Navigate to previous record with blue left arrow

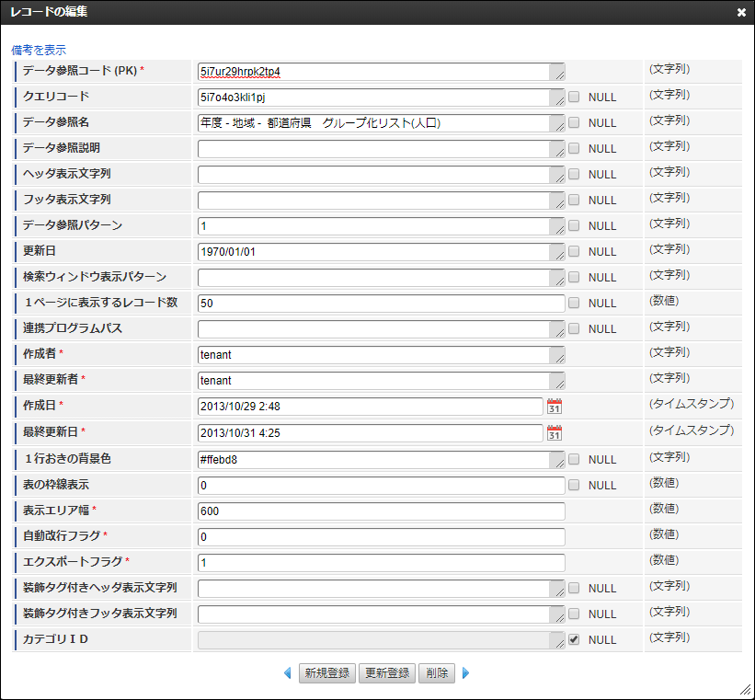coord(286,673)
